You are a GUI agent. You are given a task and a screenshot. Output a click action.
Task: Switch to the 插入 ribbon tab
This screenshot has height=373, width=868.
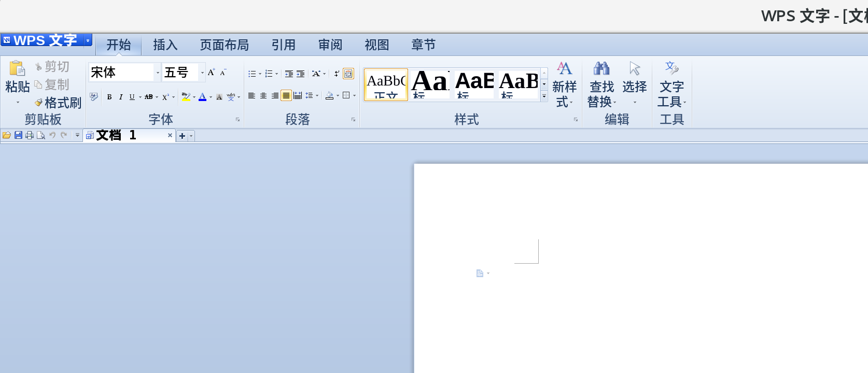165,45
